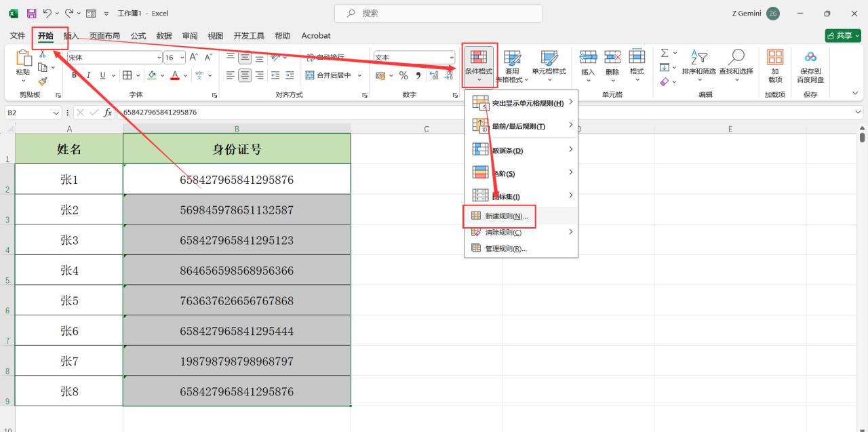868x432 pixels.
Task: Click the Share (共享) button
Action: [x=843, y=35]
